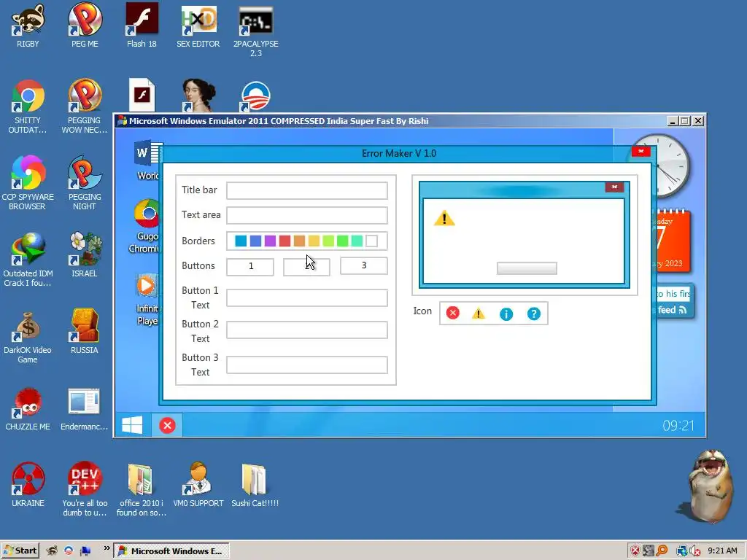Viewport: 747px width, 560px height.
Task: Launch Flash 18 from the desktop
Action: [142, 26]
